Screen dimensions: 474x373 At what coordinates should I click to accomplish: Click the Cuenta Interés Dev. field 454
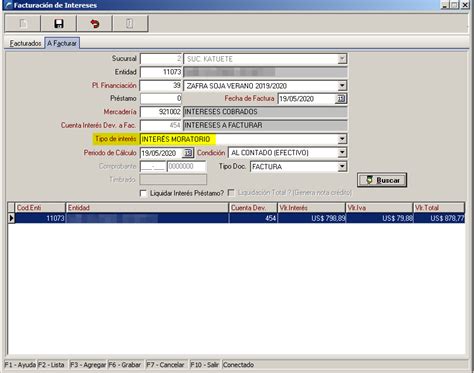tap(161, 126)
